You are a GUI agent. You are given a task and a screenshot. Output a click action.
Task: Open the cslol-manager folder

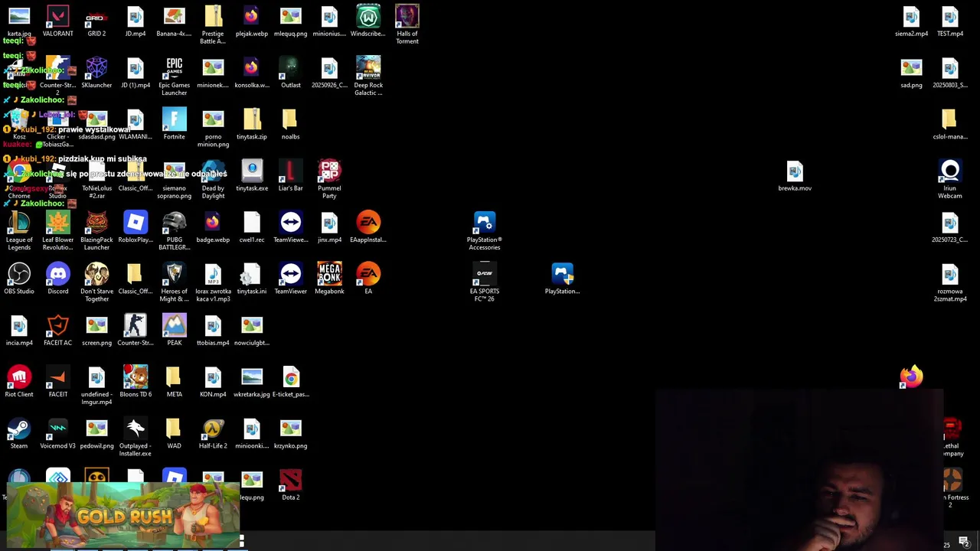(950, 124)
